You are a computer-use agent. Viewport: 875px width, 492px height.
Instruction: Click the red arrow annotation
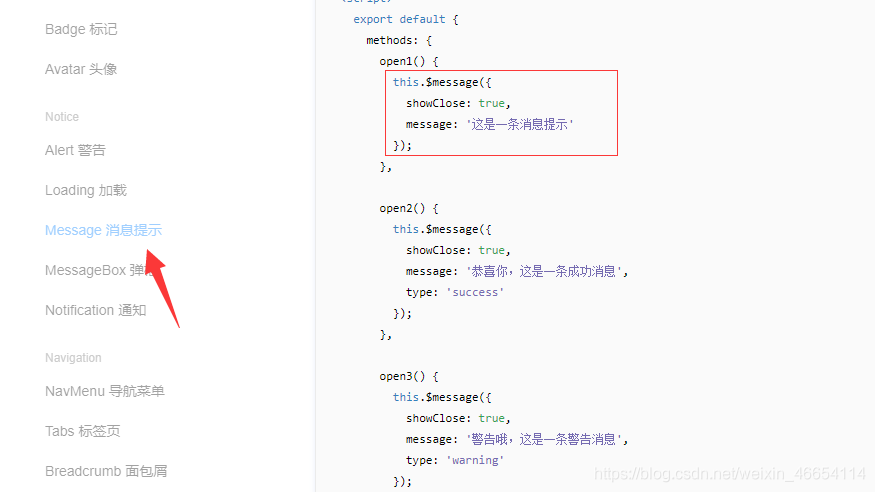162,288
